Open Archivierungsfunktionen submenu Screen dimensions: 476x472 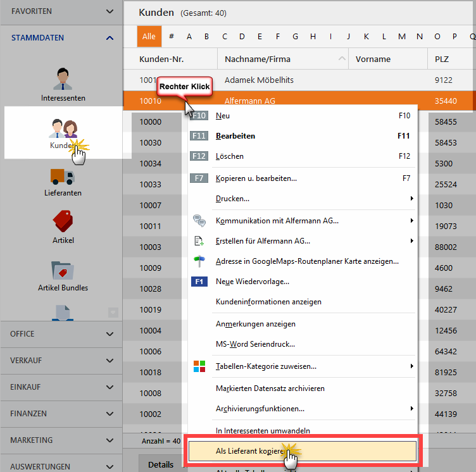[x=303, y=409]
